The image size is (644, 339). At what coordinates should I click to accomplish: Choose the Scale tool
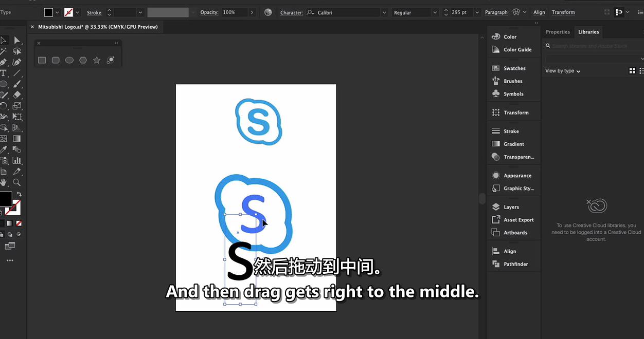point(17,106)
